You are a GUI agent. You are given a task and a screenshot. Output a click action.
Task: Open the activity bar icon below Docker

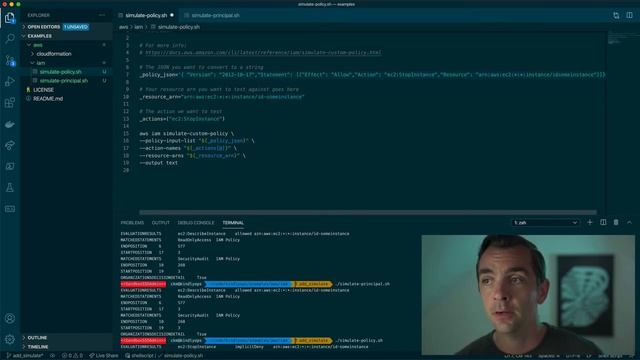tap(10, 145)
